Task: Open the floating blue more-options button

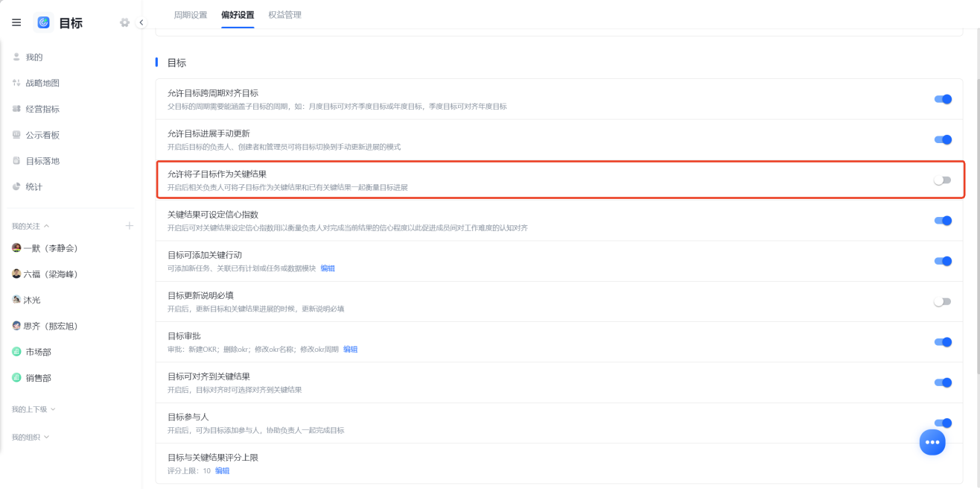Action: point(932,442)
